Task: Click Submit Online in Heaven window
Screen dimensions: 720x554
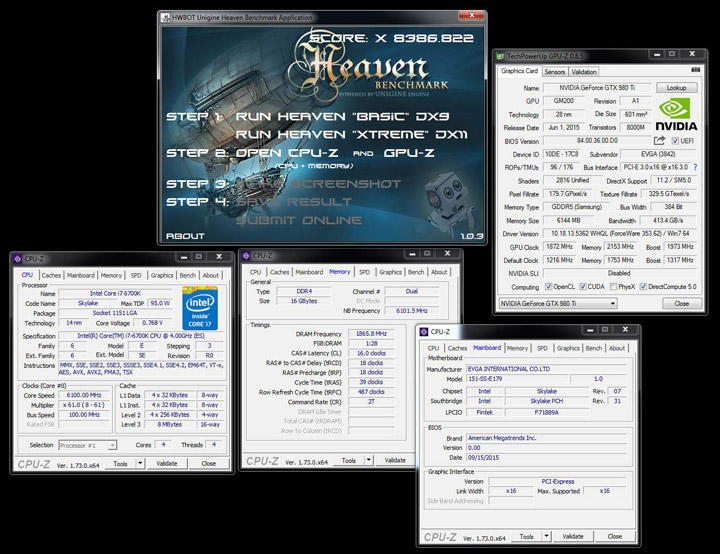Action: coord(298,220)
